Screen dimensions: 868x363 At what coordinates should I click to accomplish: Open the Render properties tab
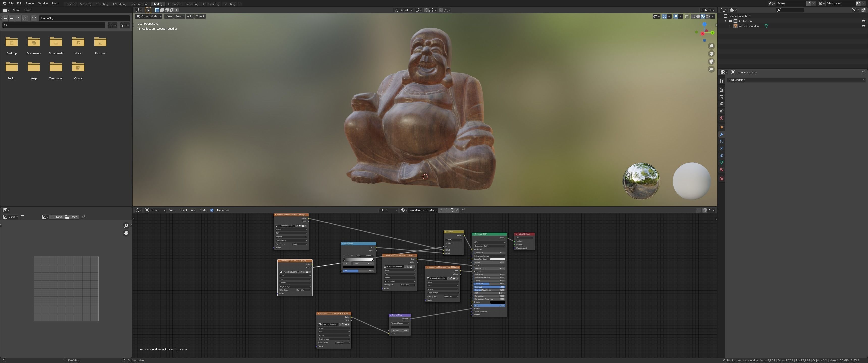721,90
